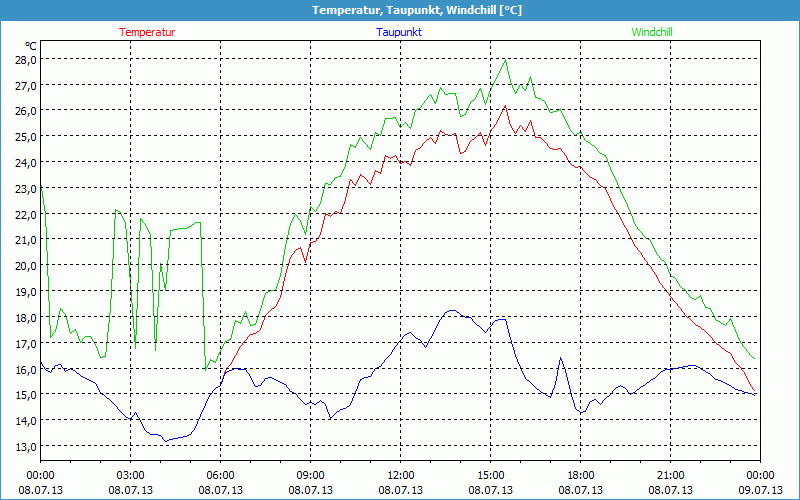Click the blue Taupunkt minimum near 04:00
The height and width of the screenshot is (500, 800).
tap(165, 441)
